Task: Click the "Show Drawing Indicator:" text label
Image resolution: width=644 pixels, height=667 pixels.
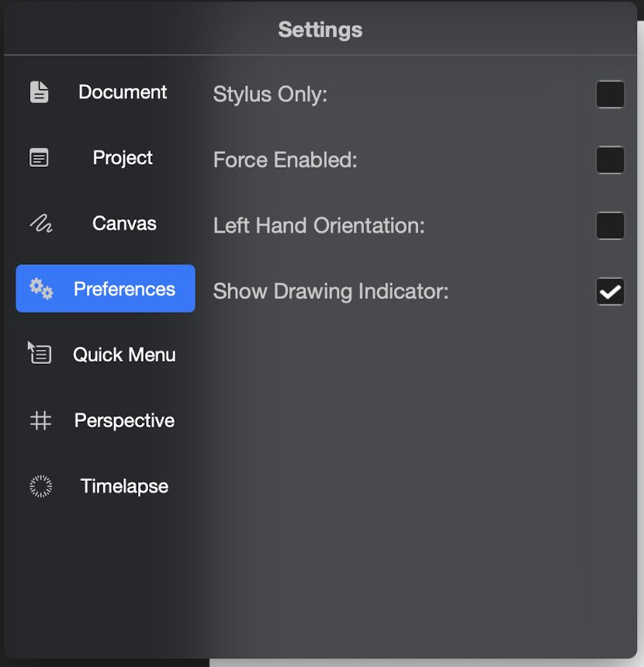Action: (x=331, y=292)
